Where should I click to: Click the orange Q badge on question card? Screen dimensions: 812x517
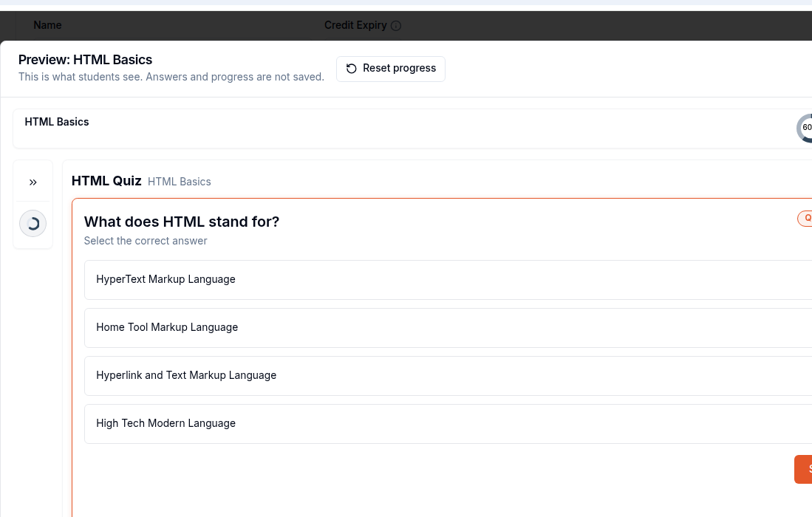805,219
